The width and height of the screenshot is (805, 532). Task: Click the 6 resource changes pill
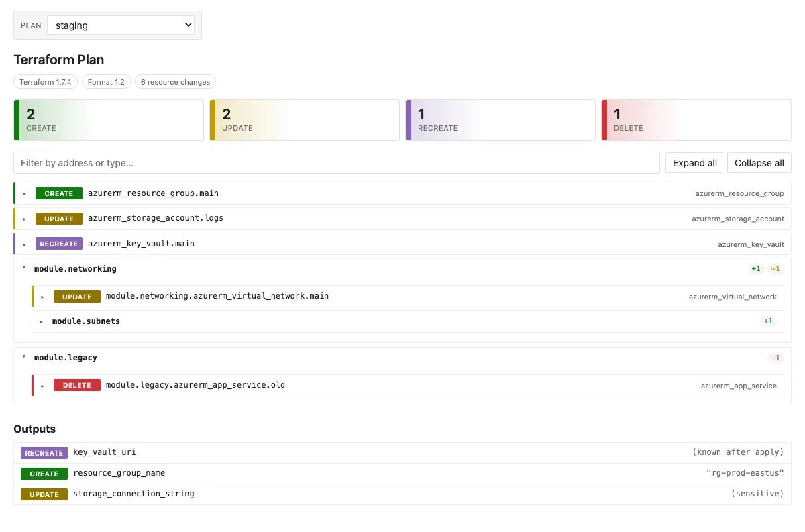tap(175, 82)
